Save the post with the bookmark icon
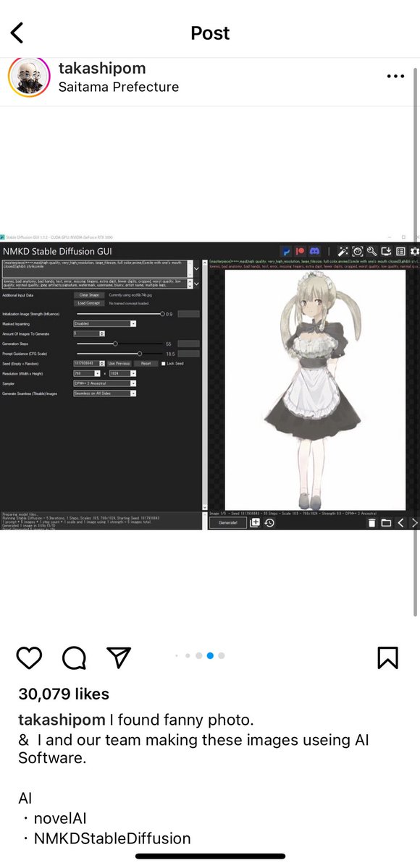The height and width of the screenshot is (868, 420). 388,658
